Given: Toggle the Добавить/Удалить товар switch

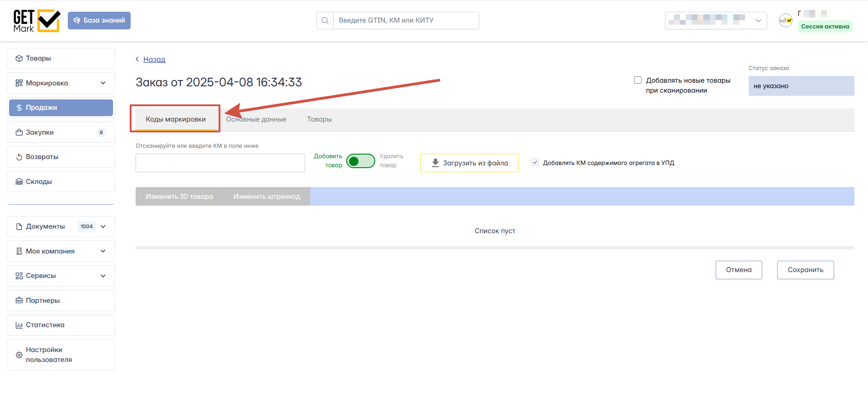Looking at the screenshot, I should pyautogui.click(x=361, y=161).
